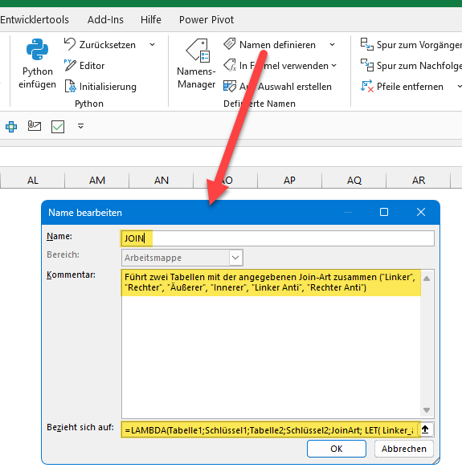Expand the Namen definieren dropdown arrow
The width and height of the screenshot is (462, 476).
point(332,45)
